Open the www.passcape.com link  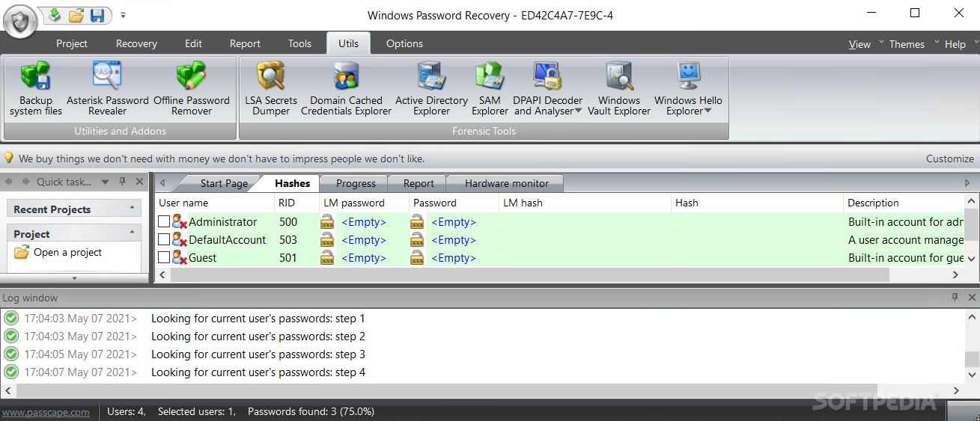pos(46,412)
